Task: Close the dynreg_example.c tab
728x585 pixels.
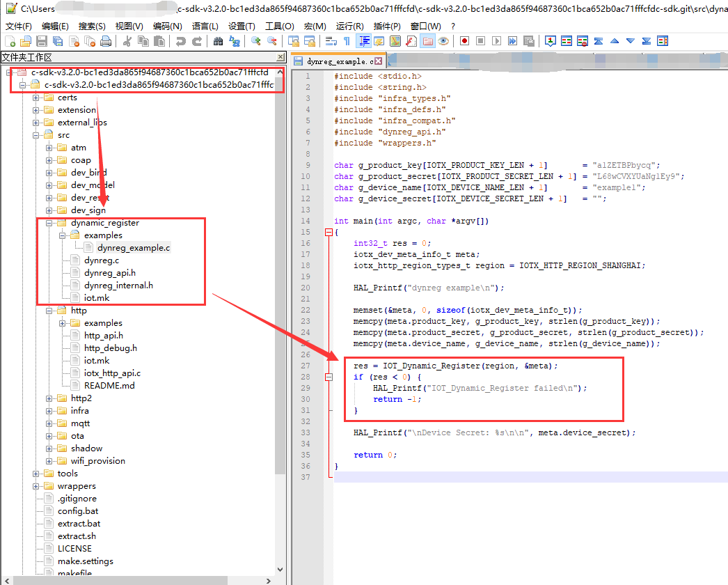Action: pos(379,61)
